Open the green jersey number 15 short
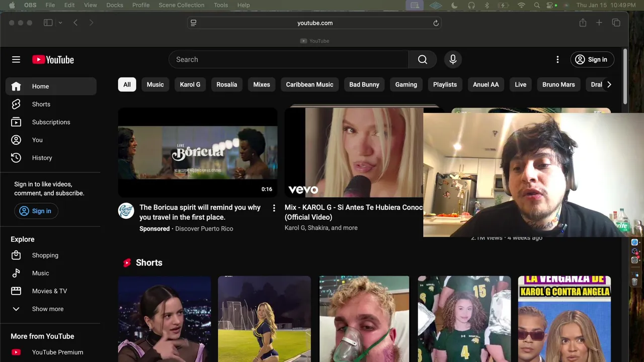Viewport: 644px width, 362px height. point(464,319)
